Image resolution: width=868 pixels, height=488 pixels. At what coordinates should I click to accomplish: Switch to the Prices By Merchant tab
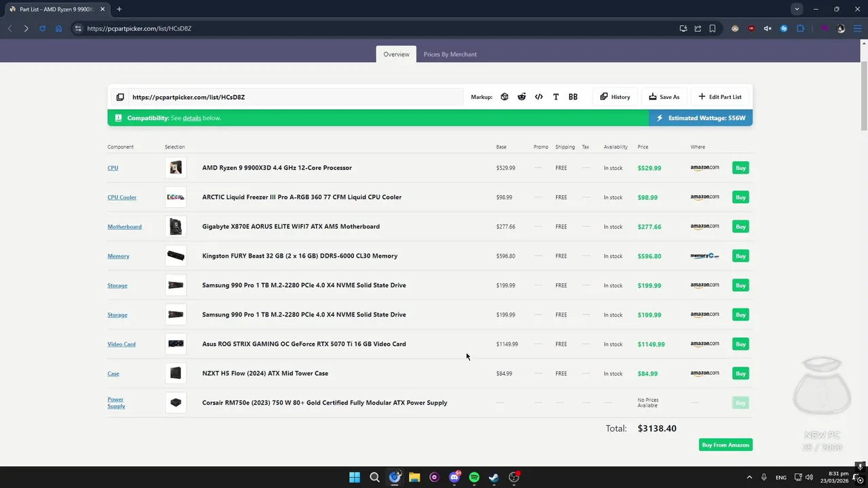450,54
